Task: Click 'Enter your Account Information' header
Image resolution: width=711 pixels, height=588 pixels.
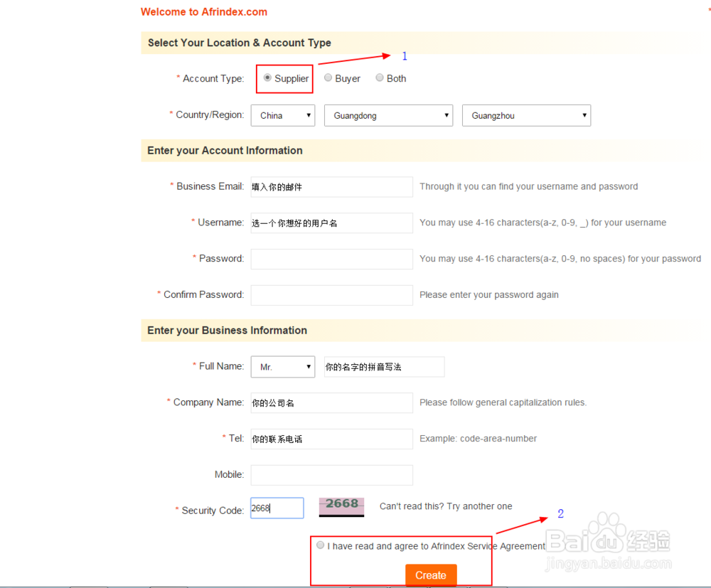Action: click(225, 151)
